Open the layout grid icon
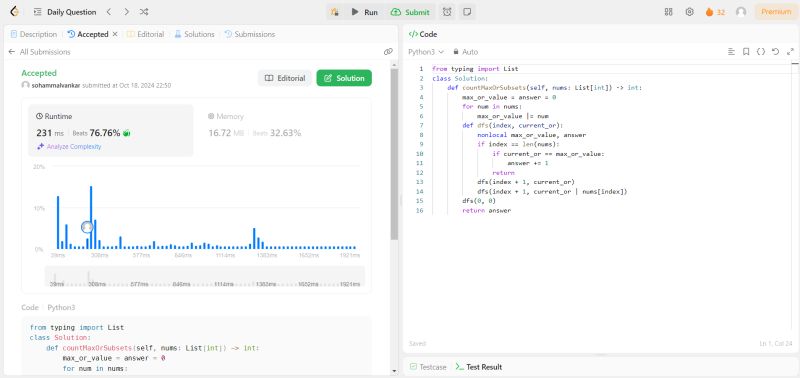Viewport: 800px width, 378px height. (x=668, y=12)
